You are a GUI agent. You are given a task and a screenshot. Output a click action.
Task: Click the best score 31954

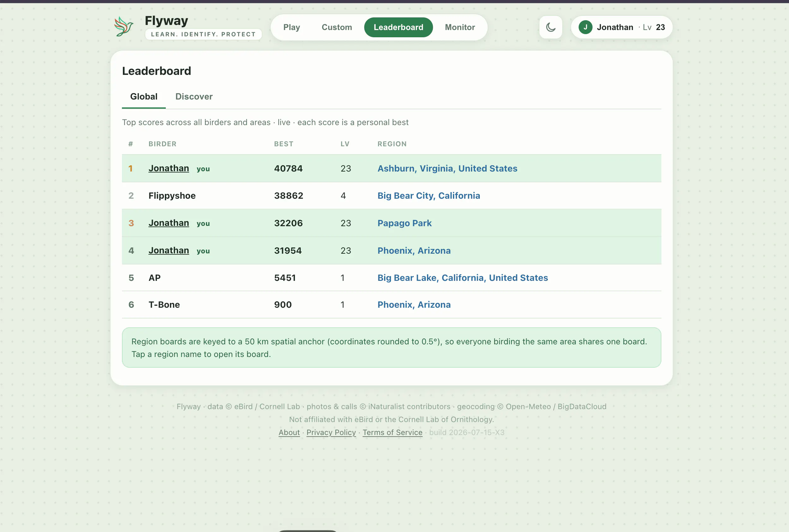288,251
